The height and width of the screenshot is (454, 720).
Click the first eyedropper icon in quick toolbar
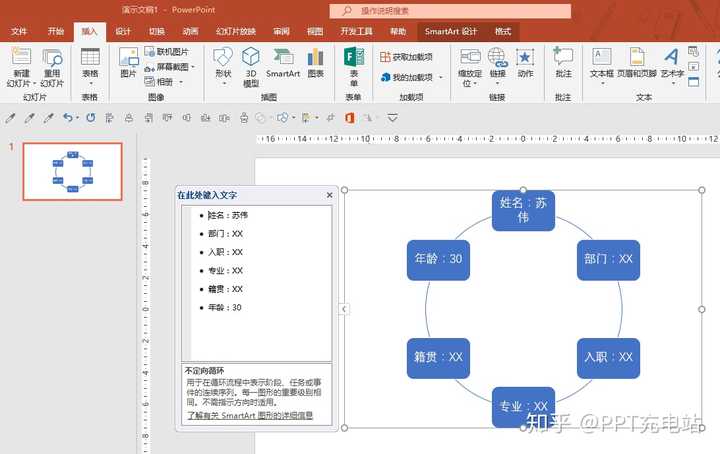pyautogui.click(x=10, y=118)
